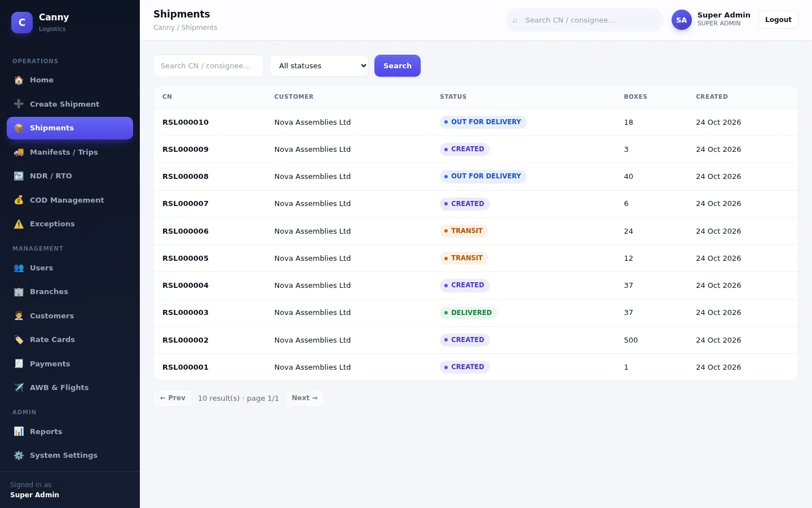The width and height of the screenshot is (812, 508).
Task: Click box count 500 for RSL000002
Action: point(631,340)
